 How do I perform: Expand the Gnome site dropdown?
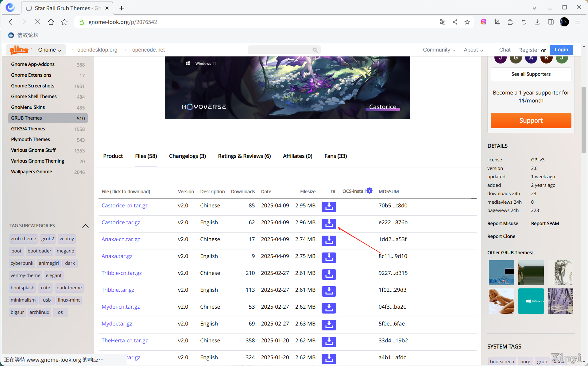pyautogui.click(x=49, y=50)
